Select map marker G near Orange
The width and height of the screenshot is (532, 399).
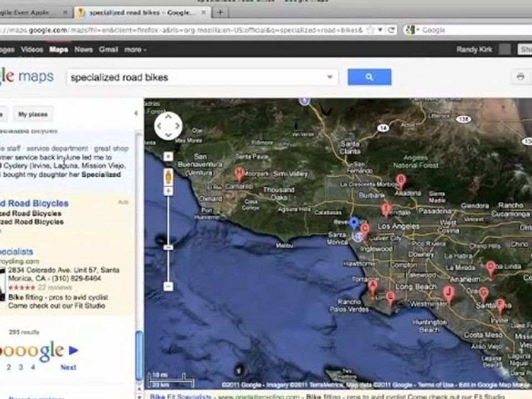[483, 294]
